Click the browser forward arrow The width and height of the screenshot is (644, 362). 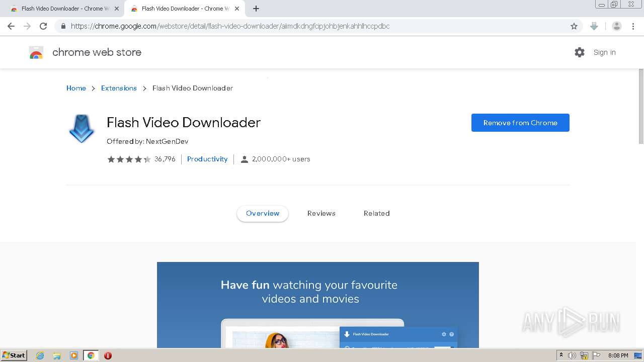coord(27,26)
